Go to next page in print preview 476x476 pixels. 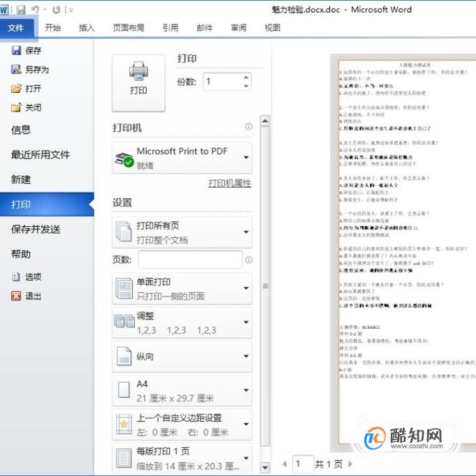pos(350,464)
